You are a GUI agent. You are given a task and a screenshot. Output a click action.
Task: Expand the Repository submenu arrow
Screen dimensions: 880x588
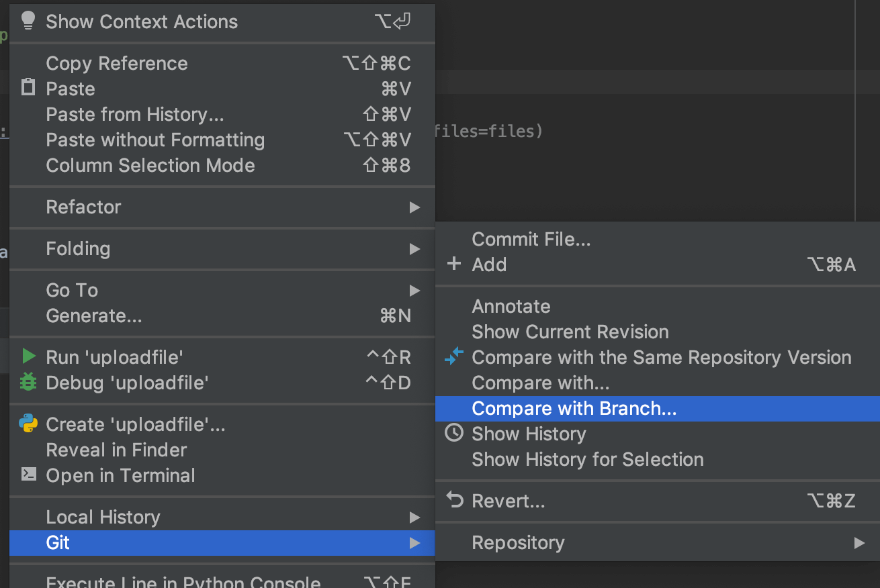(859, 543)
